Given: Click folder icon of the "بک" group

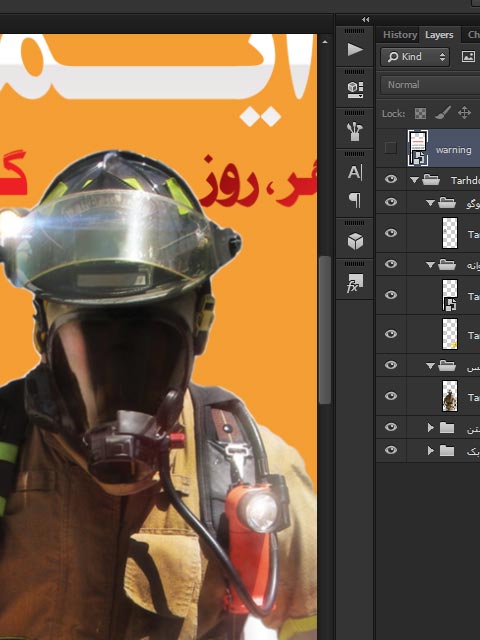Looking at the screenshot, I should pos(447,450).
